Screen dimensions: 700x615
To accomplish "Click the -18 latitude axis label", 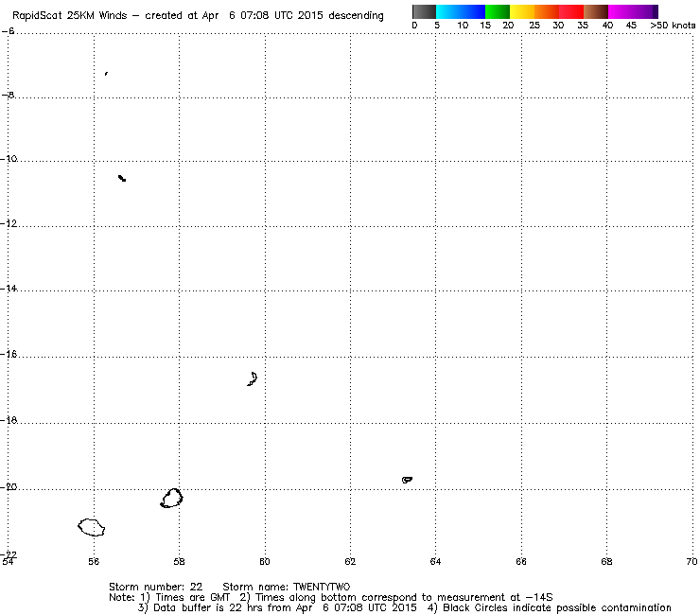I will click(x=9, y=420).
